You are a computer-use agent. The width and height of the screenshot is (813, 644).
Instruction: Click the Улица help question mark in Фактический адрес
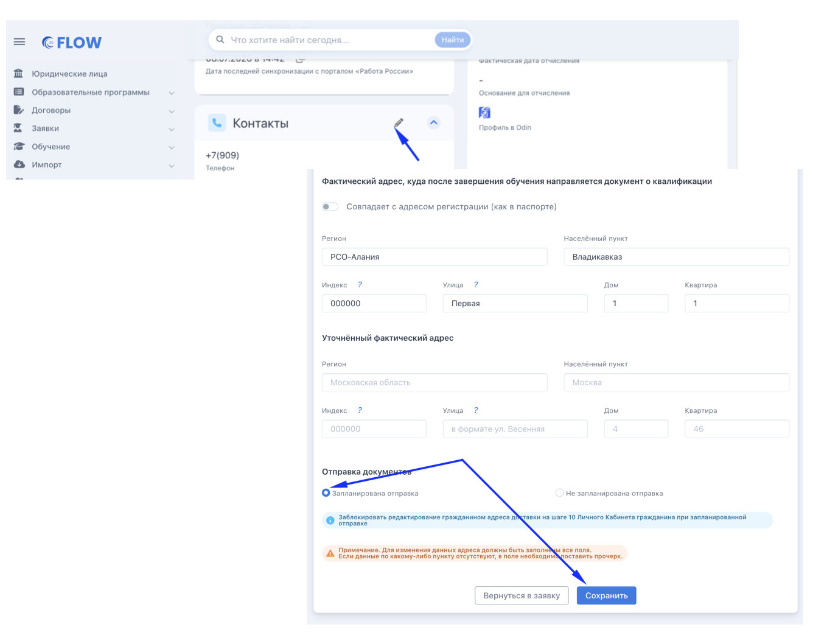click(476, 285)
